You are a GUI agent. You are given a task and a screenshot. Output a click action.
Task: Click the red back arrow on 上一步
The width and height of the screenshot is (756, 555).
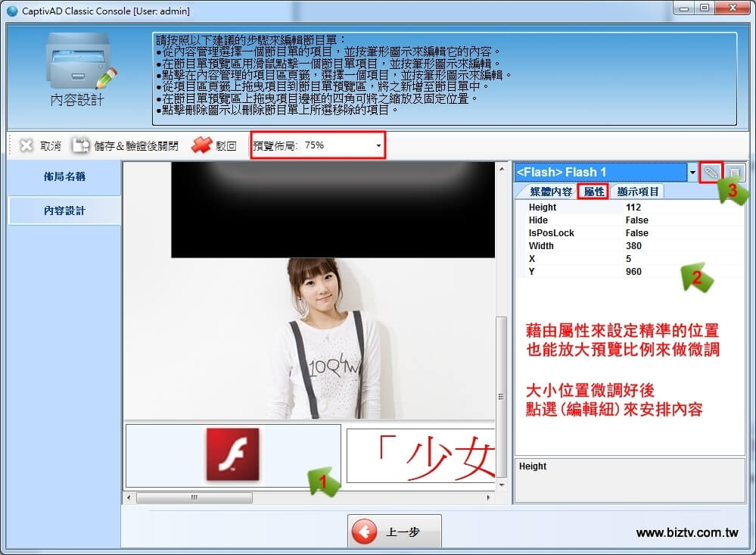[x=365, y=532]
